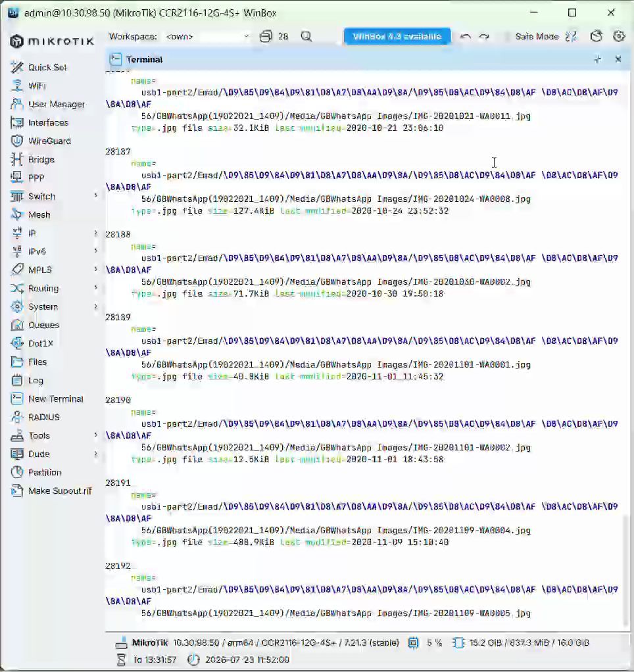The width and height of the screenshot is (634, 672).
Task: Open the Files section icon
Action: coord(16,362)
